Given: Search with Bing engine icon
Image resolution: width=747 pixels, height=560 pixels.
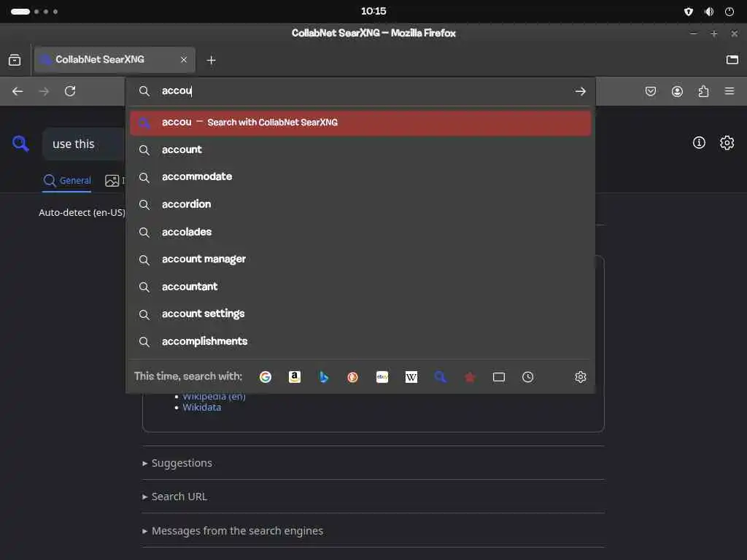Looking at the screenshot, I should click(x=323, y=377).
